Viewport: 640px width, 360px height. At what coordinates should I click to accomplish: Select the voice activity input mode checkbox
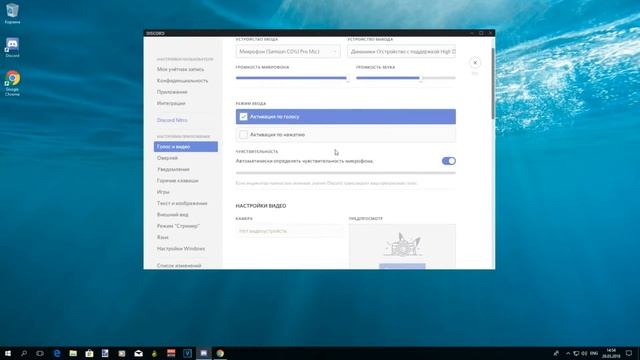point(243,117)
